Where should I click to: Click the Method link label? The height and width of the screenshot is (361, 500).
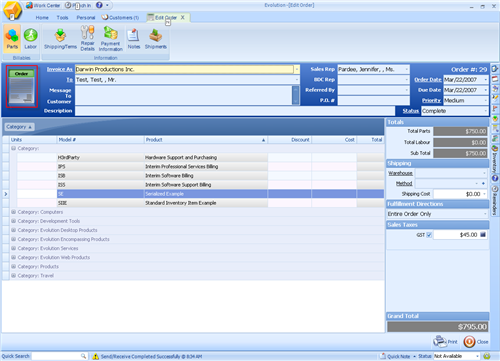point(404,183)
